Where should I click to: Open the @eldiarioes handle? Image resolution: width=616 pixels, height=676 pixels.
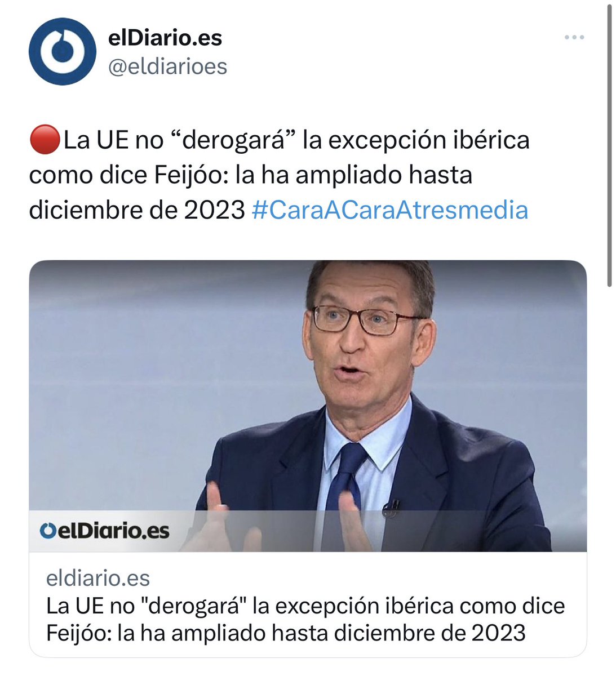pyautogui.click(x=167, y=66)
